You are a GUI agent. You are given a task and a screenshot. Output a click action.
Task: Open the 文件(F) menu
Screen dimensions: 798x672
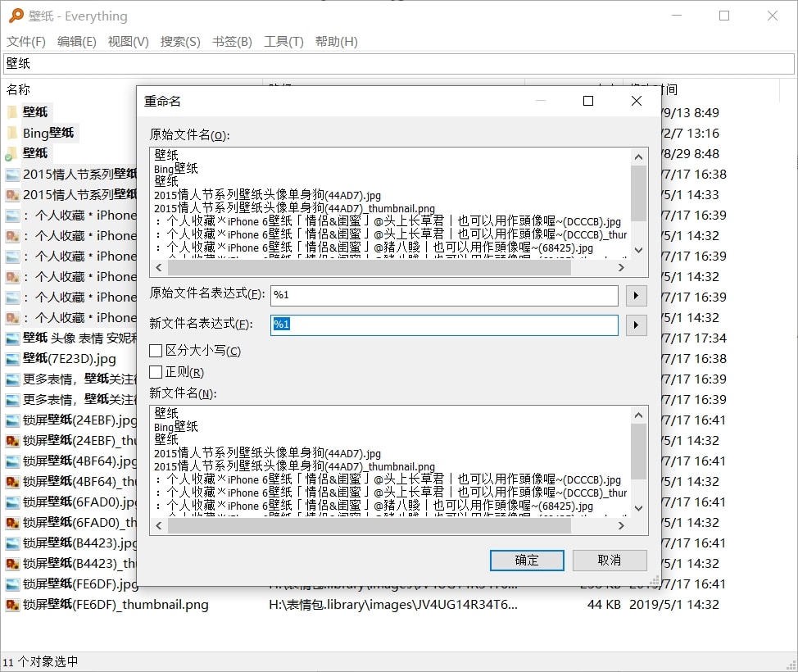pyautogui.click(x=26, y=42)
